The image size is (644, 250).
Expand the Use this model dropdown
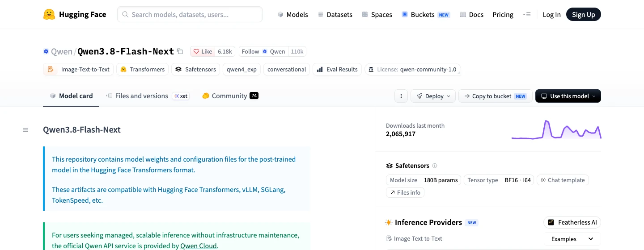(568, 96)
